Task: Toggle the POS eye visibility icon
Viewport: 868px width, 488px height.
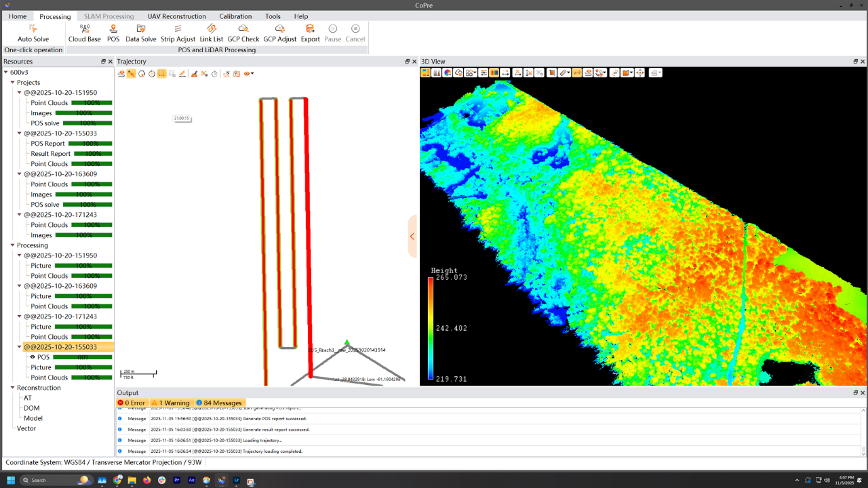Action: click(33, 357)
